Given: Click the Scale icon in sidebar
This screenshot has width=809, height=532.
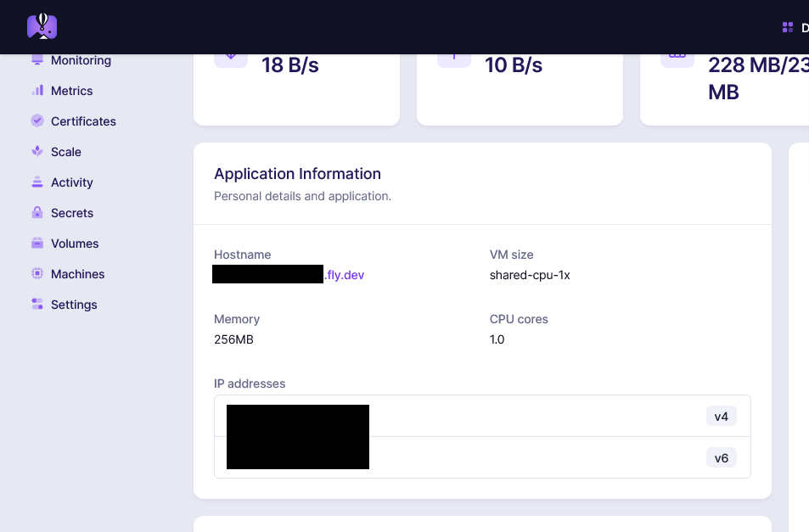Looking at the screenshot, I should pyautogui.click(x=37, y=152).
